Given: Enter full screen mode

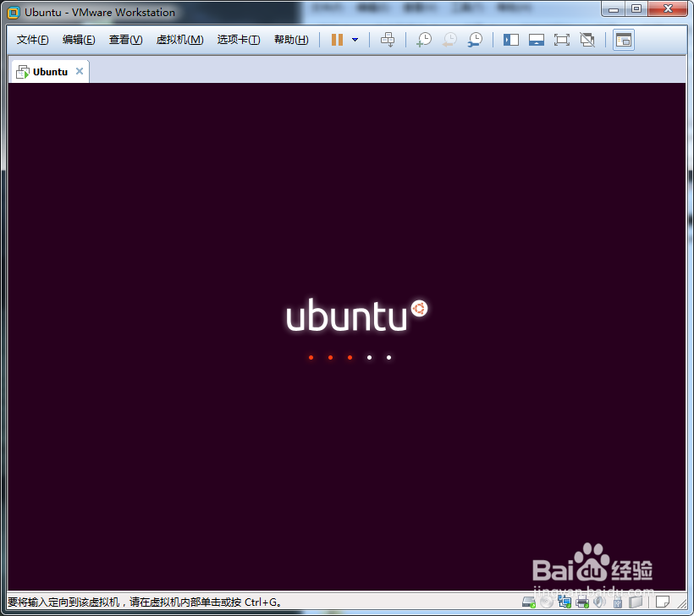Looking at the screenshot, I should pos(562,40).
